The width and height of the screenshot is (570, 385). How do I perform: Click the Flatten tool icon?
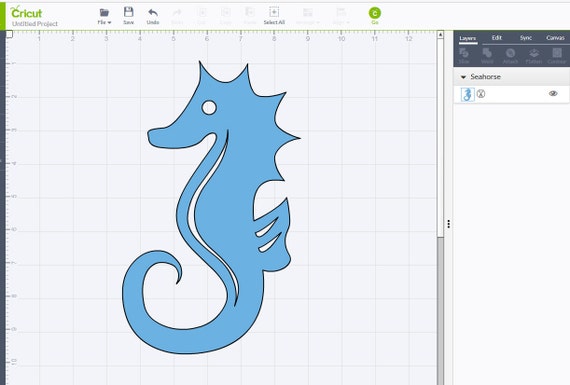click(x=534, y=53)
